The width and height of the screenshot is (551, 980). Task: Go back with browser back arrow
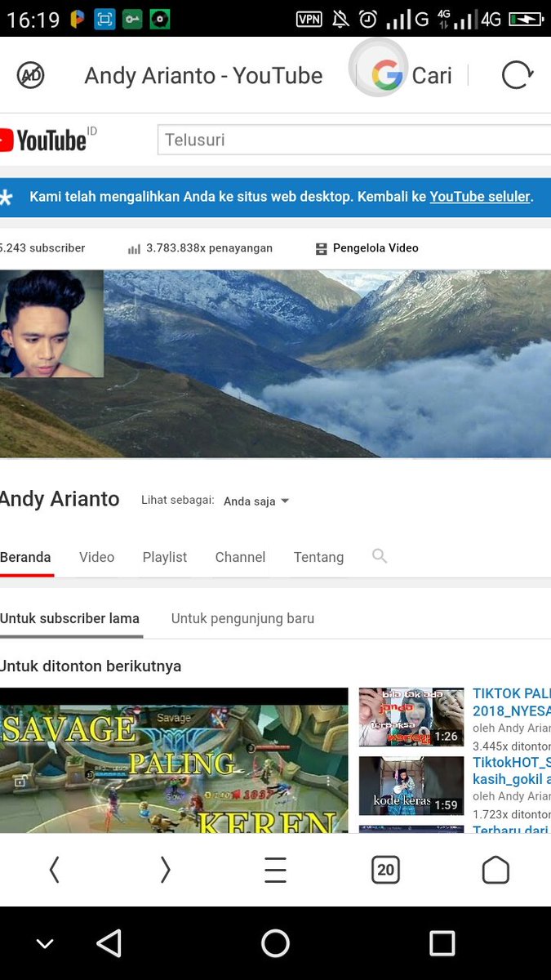(55, 870)
